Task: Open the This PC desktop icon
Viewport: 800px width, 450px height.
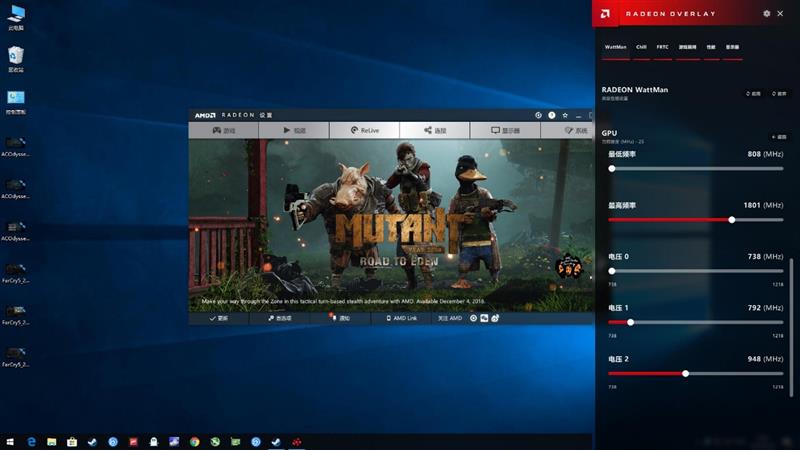Action: tap(16, 18)
